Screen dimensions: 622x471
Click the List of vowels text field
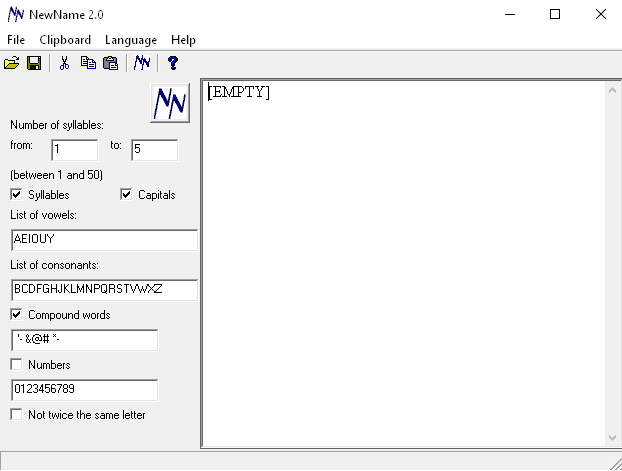click(x=104, y=240)
